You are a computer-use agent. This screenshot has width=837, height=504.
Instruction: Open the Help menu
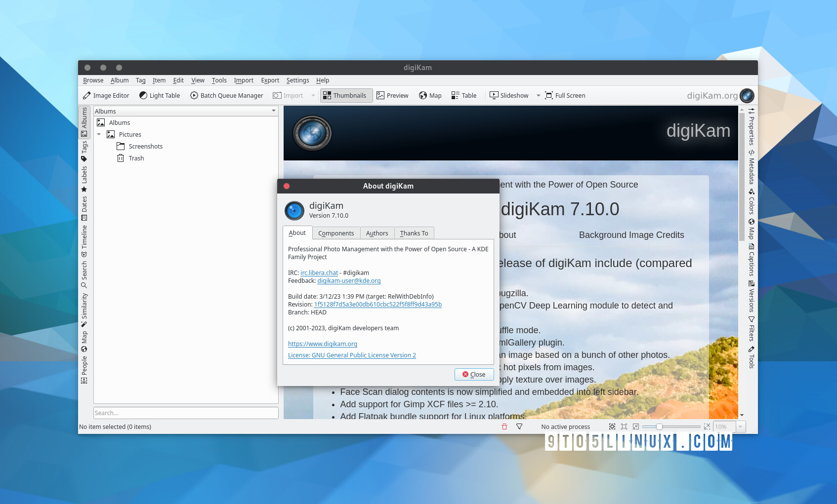323,80
